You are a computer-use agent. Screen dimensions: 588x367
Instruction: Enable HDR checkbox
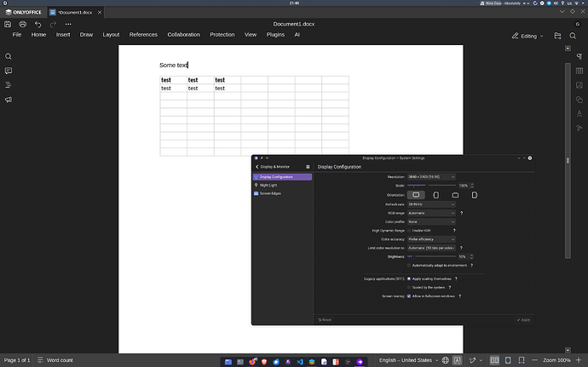coord(409,231)
